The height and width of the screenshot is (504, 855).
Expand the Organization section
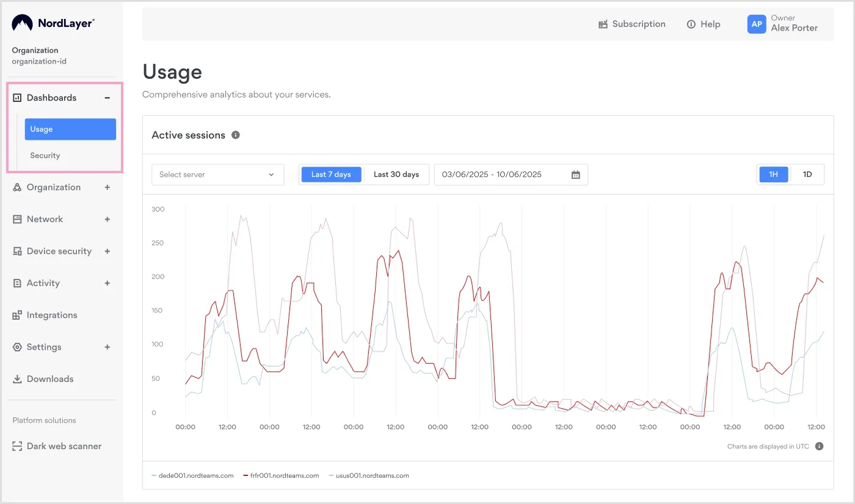pyautogui.click(x=107, y=187)
